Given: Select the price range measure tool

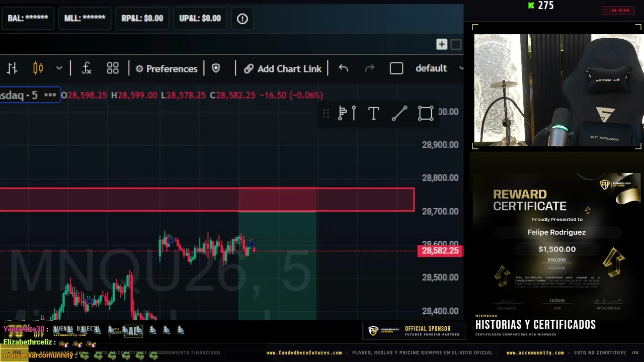Looking at the screenshot, I should coord(347,114).
